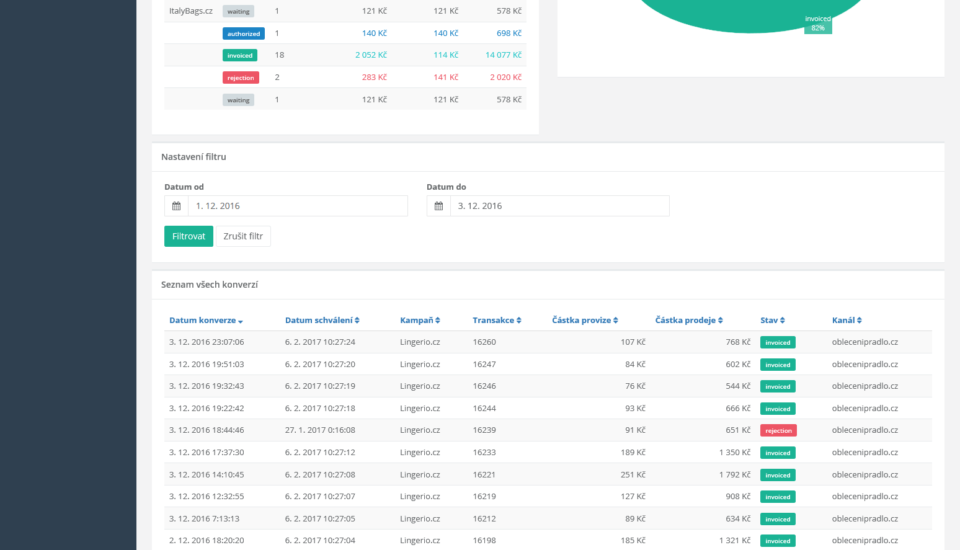Sort table by Stav header
Image resolution: width=960 pixels, height=550 pixels.
[773, 320]
